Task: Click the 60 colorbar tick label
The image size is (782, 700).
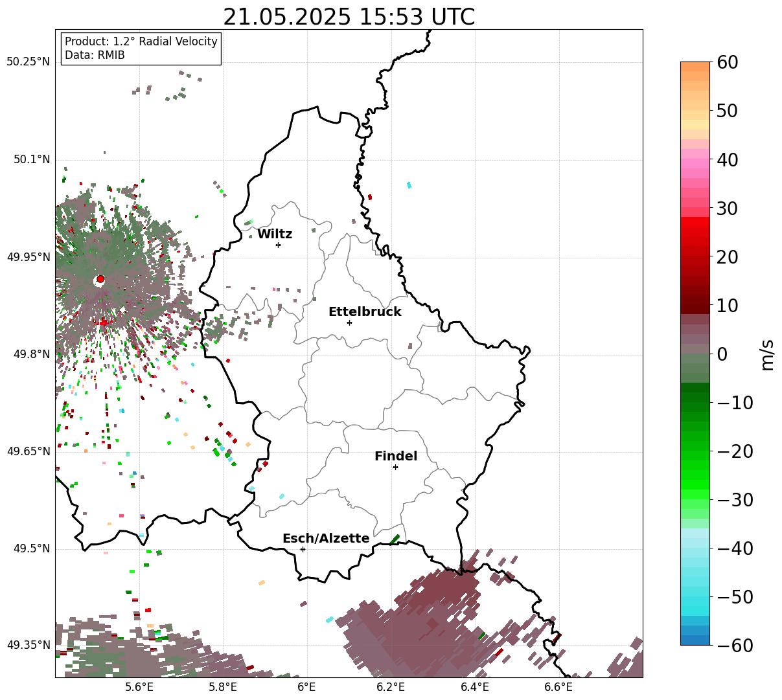Action: tap(728, 62)
